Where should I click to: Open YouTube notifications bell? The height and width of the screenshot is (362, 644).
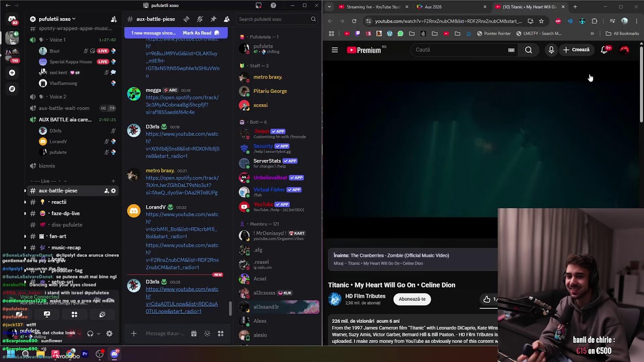point(605,50)
